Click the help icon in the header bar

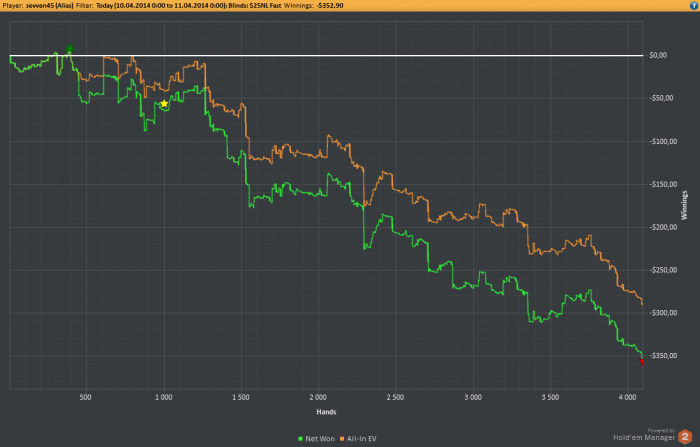pyautogui.click(x=694, y=5)
